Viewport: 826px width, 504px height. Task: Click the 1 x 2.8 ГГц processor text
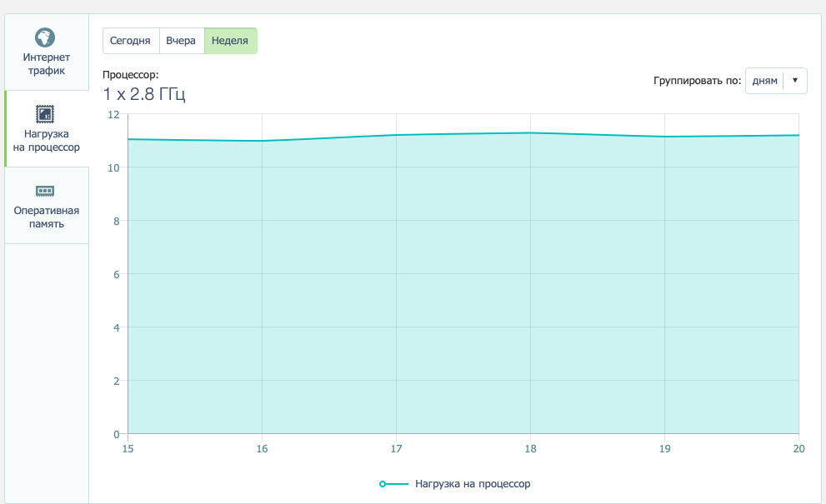(x=143, y=94)
